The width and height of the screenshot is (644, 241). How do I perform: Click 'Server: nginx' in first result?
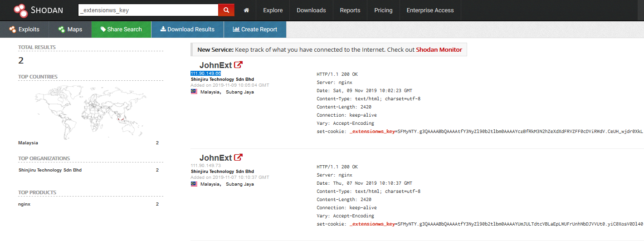[334, 83]
